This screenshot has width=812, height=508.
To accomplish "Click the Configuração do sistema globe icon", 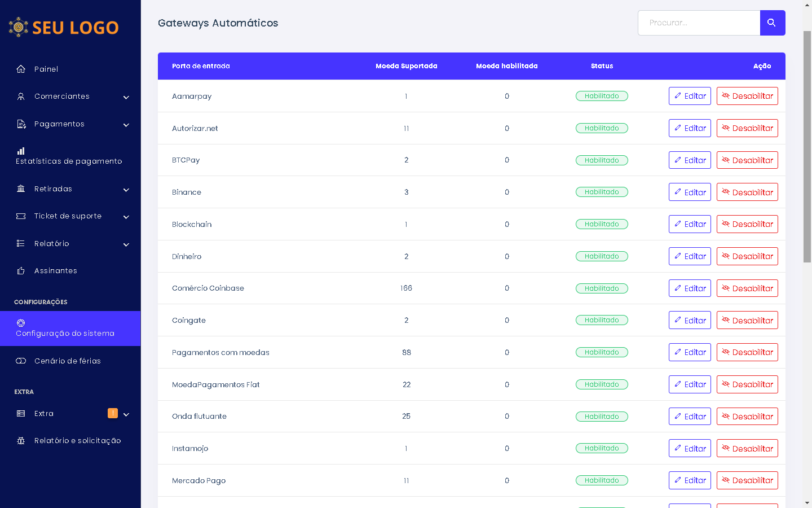I will [x=21, y=323].
